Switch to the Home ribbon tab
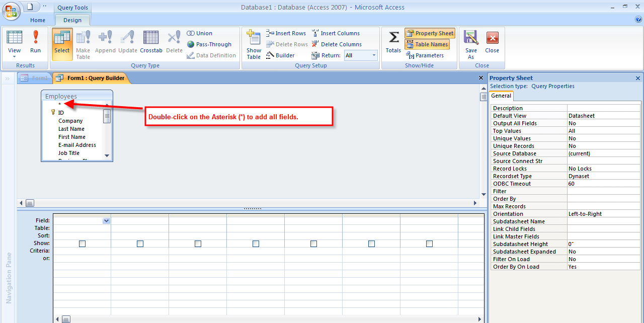Screen dimensions: 644x323 pos(38,20)
